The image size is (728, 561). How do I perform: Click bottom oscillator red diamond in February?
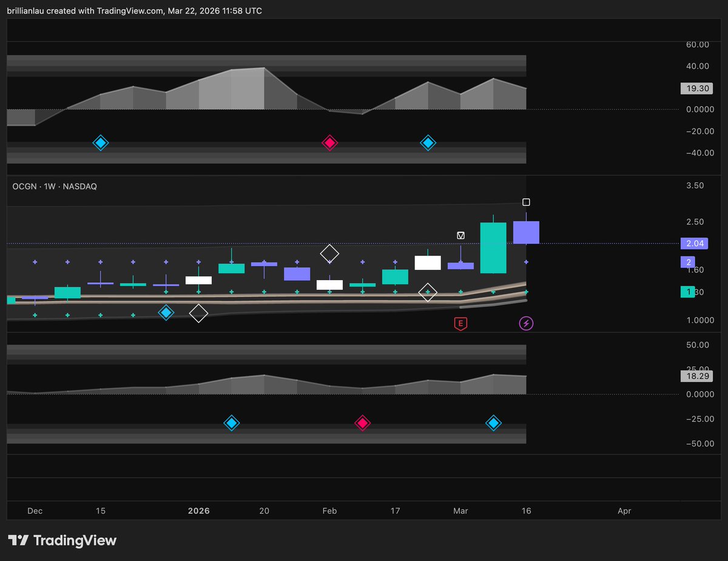[362, 423]
